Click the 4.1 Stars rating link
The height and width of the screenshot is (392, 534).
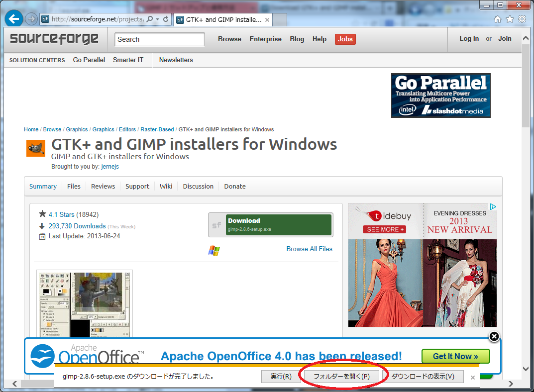(61, 215)
